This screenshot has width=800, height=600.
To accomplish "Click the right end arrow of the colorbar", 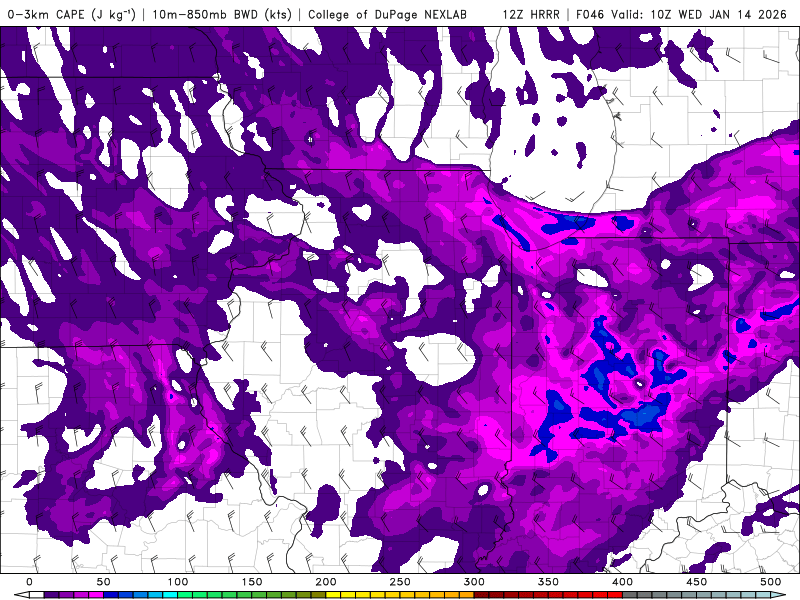I will (x=778, y=595).
